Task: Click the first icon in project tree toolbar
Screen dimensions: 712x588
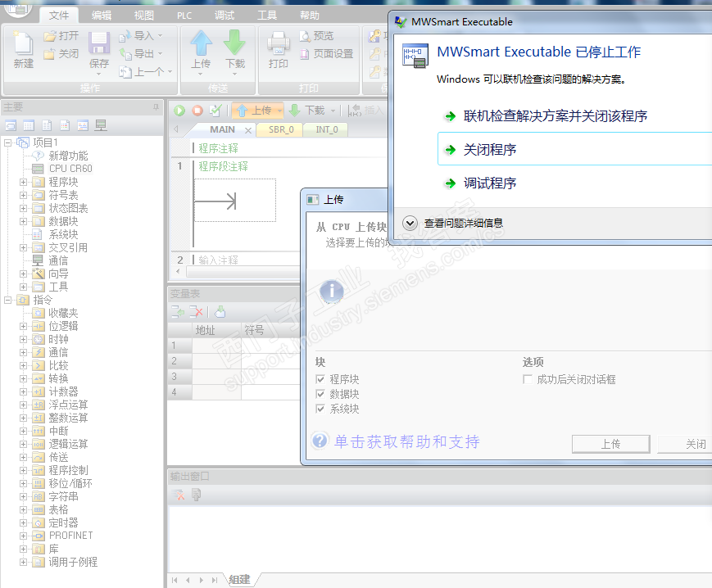Action: [11, 125]
